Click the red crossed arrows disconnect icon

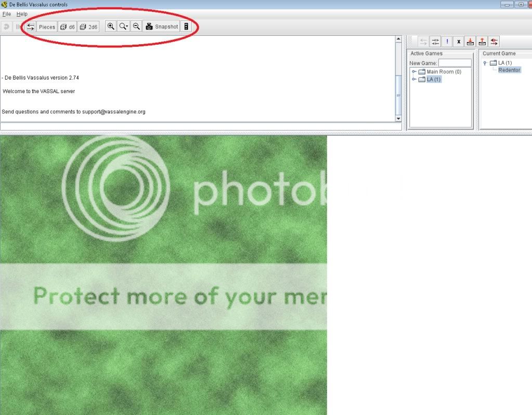[x=494, y=42]
